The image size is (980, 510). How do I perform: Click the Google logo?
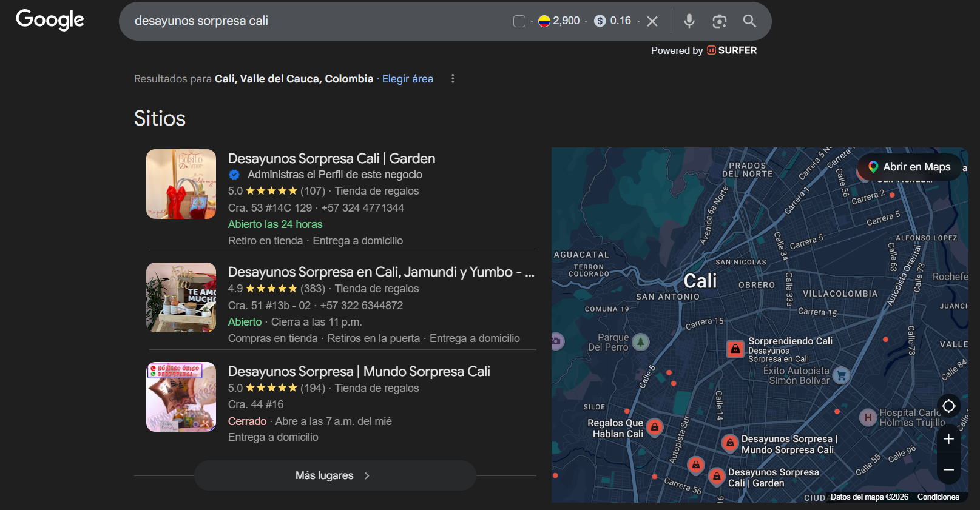click(x=50, y=20)
